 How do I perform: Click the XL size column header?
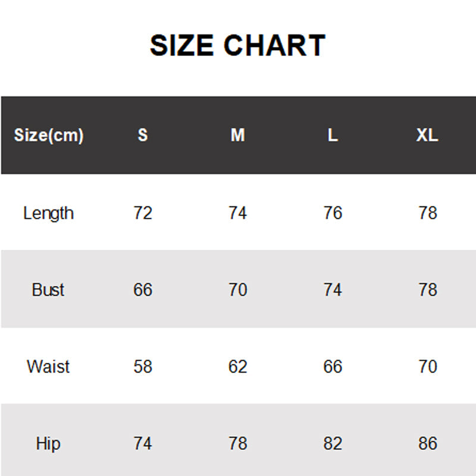click(x=427, y=135)
